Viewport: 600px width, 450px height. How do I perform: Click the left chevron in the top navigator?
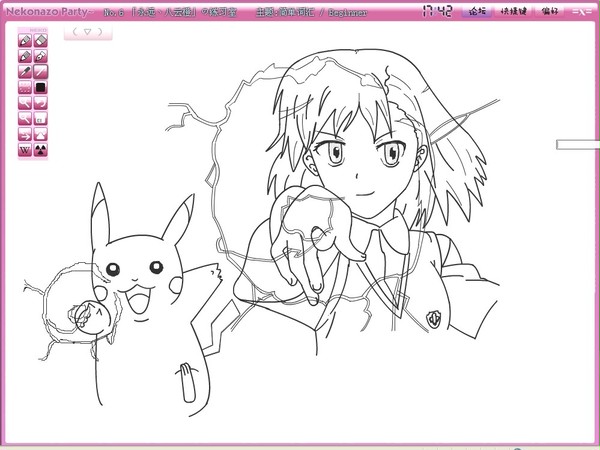coord(75,32)
